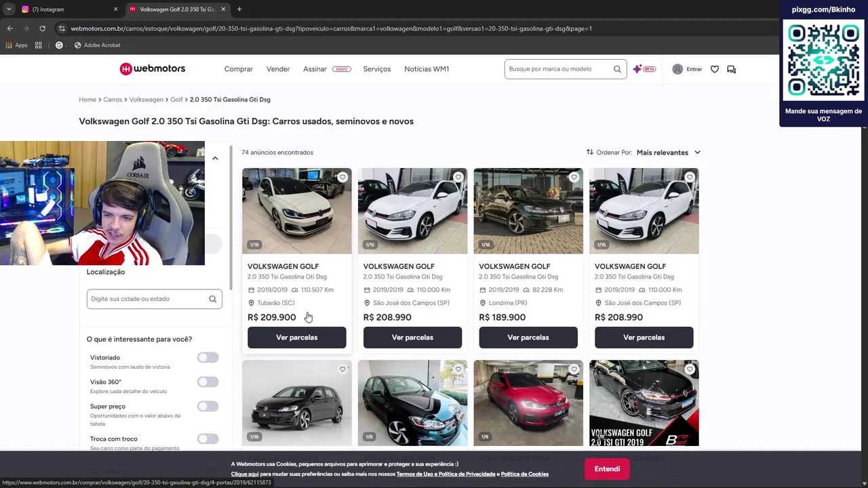Open the Golf 2.0 TSI GTI 2019 banner photo

(644, 403)
